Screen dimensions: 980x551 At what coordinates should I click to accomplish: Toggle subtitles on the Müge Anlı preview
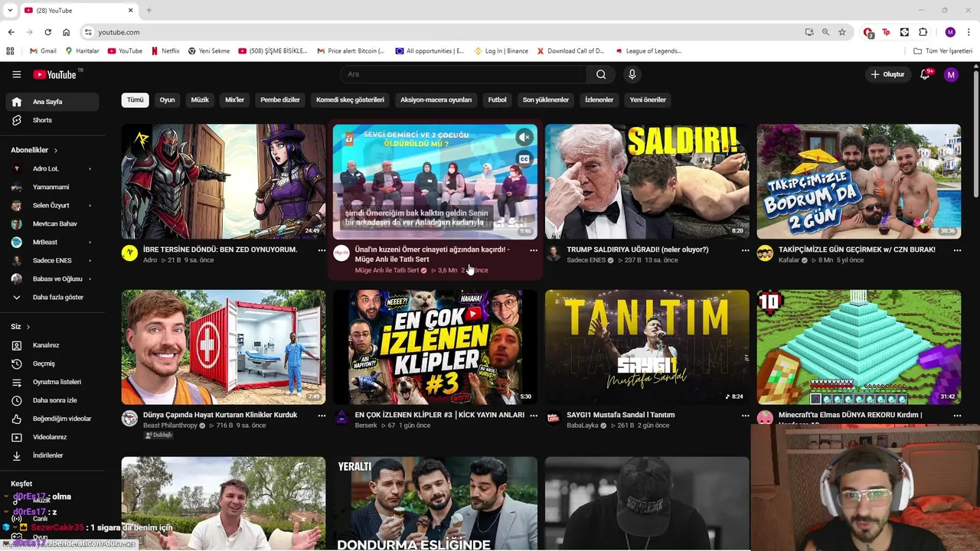coord(524,159)
